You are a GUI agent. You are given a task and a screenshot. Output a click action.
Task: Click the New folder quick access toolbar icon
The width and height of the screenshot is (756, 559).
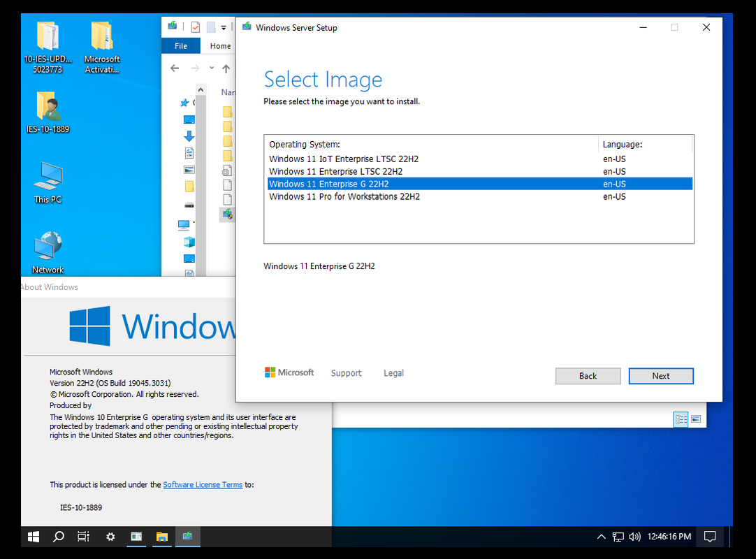point(211,27)
